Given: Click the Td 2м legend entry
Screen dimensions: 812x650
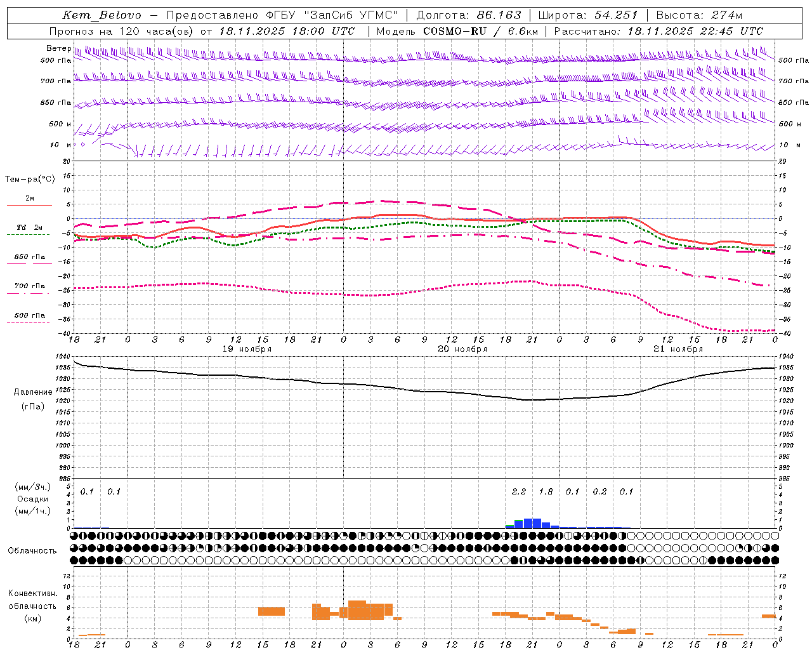Looking at the screenshot, I should click(29, 227).
